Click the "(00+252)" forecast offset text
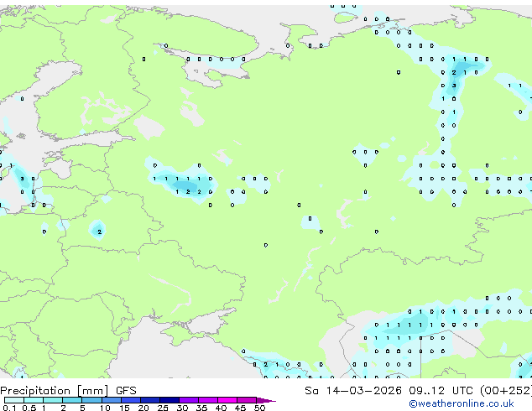 pos(506,391)
